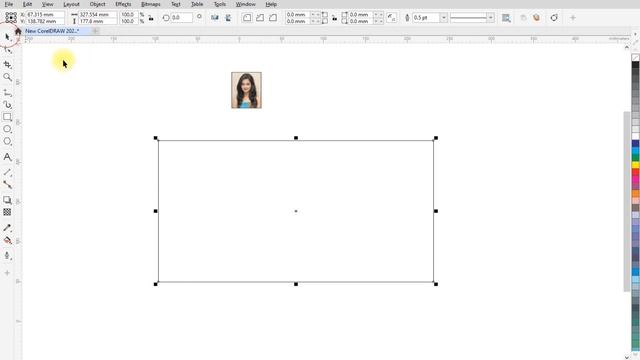This screenshot has width=640, height=360.
Task: Open the Window menu
Action: [245, 4]
